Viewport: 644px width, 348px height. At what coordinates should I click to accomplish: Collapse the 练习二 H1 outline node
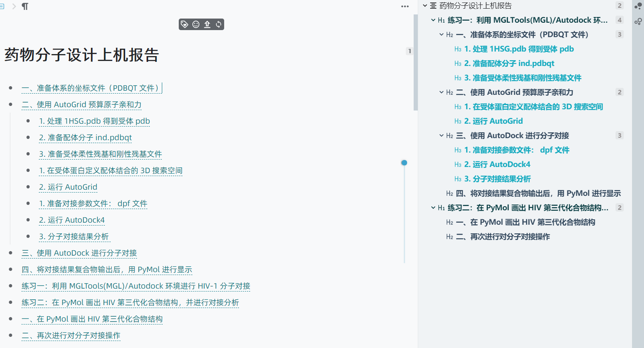coord(433,208)
